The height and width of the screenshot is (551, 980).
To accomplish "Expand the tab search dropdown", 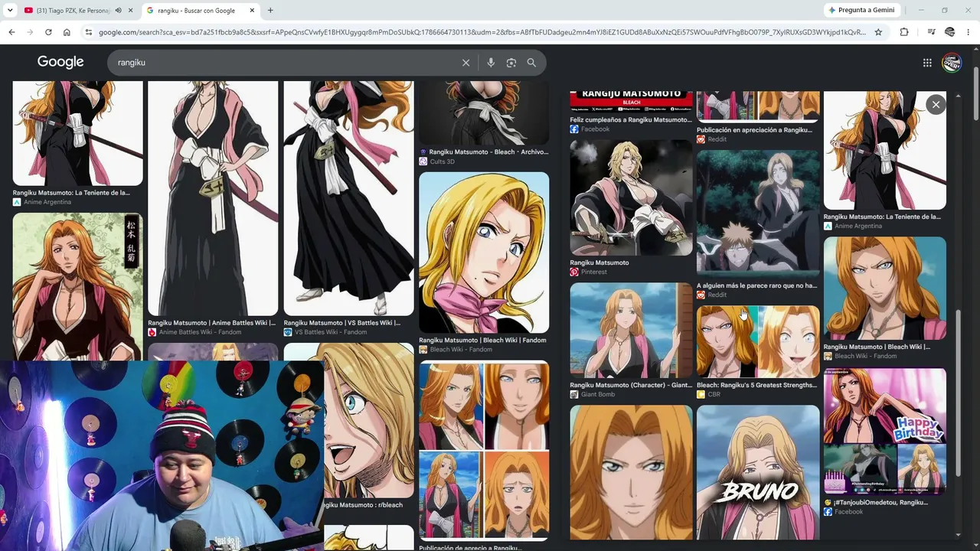I will (10, 11).
